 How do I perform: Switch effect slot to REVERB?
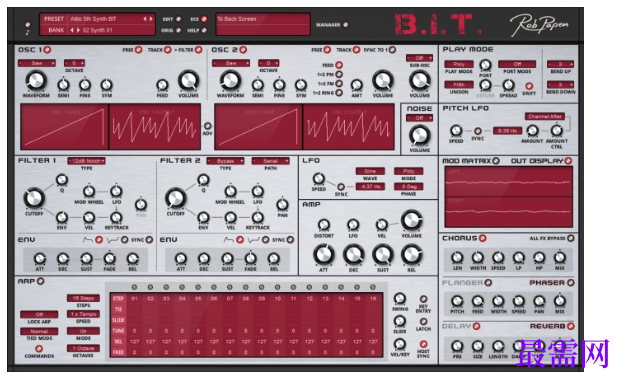coord(571,327)
